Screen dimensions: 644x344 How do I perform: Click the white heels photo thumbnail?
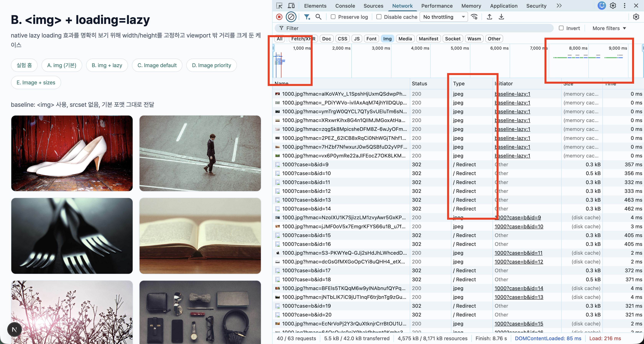point(72,153)
